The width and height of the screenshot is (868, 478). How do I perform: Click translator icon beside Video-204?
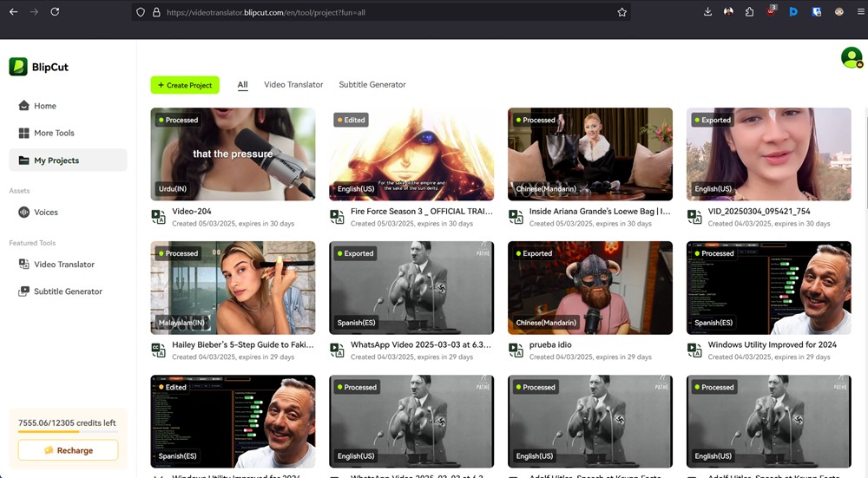point(158,217)
